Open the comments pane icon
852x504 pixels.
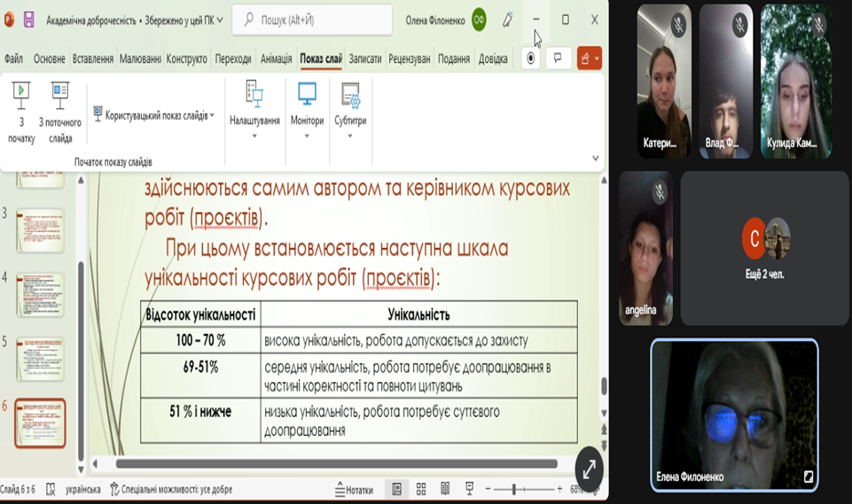[559, 58]
